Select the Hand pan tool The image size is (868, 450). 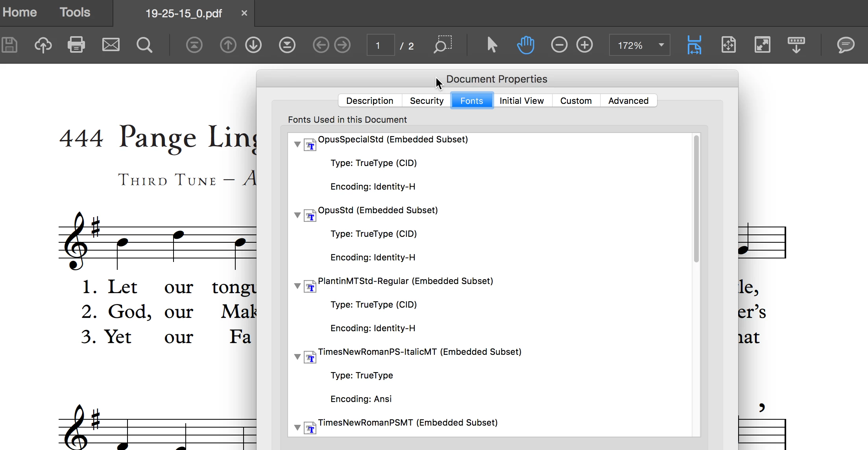pyautogui.click(x=525, y=45)
